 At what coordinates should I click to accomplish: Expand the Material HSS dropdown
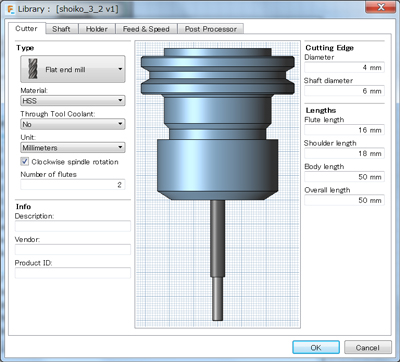click(73, 100)
